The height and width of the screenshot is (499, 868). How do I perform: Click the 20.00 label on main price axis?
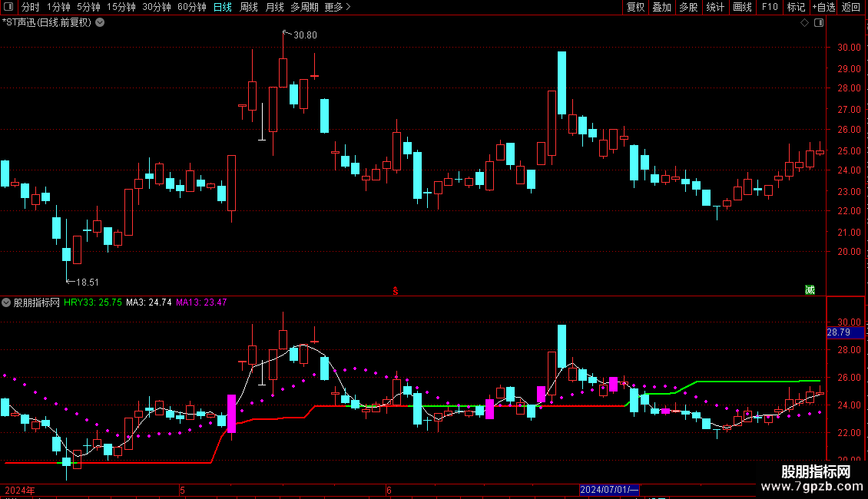pos(849,252)
